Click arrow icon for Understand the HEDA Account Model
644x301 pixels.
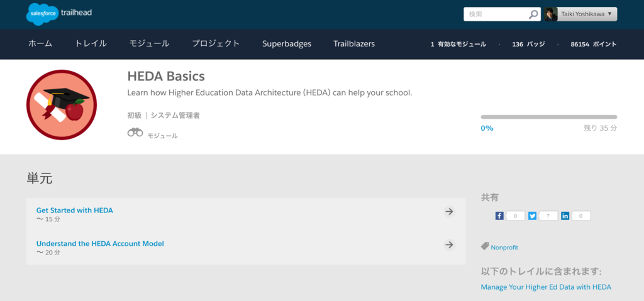tap(450, 244)
